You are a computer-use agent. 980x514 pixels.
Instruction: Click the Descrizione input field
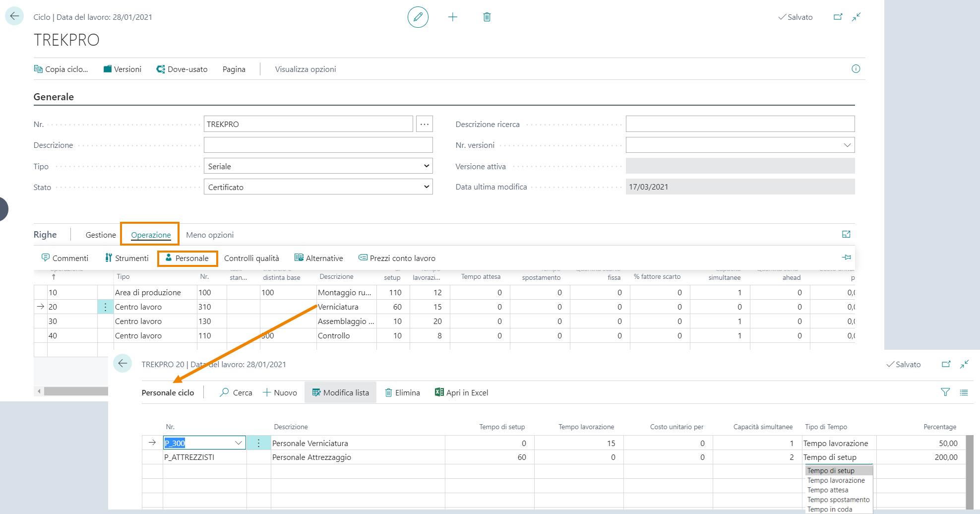click(x=318, y=145)
